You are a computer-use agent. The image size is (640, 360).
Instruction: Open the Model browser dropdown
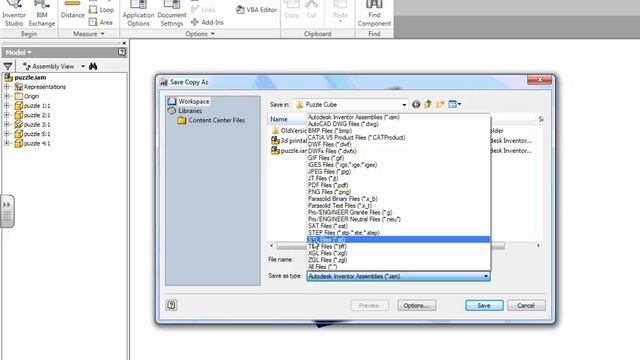point(18,52)
